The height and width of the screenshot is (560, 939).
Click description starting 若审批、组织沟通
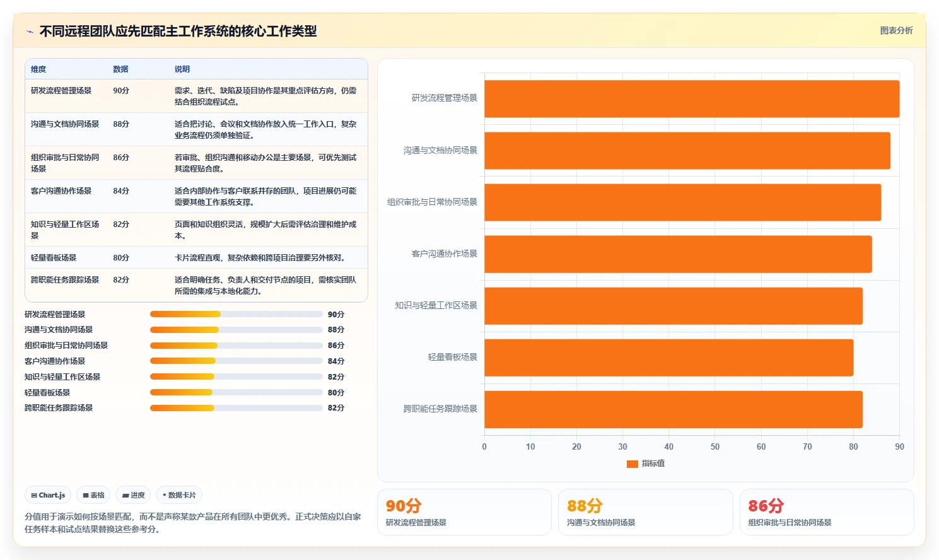(265, 163)
